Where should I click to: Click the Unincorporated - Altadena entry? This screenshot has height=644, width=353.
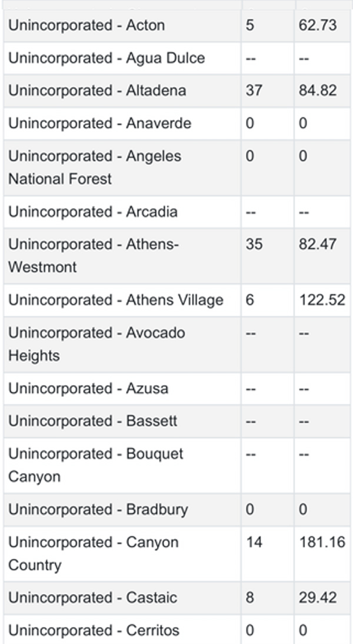(x=97, y=91)
